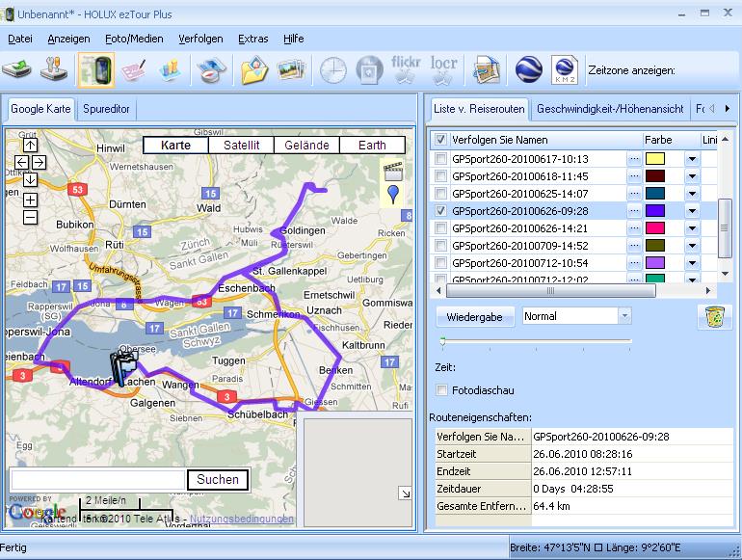742x560 pixels.
Task: Click the KMZ export toolbar icon
Action: (x=564, y=70)
